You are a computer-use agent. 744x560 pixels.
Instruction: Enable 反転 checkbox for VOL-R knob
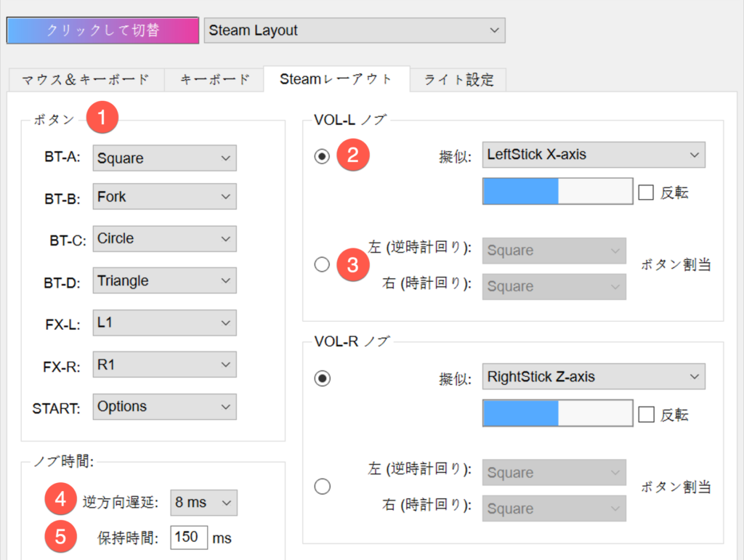pyautogui.click(x=646, y=415)
